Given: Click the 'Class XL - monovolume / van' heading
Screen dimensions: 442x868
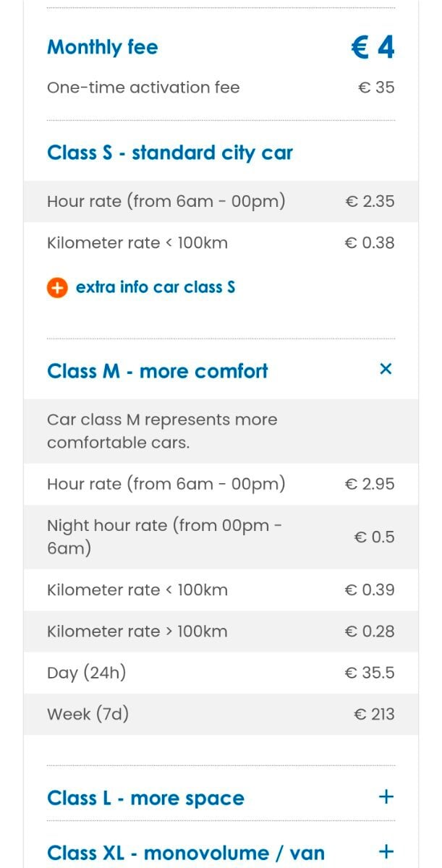Looking at the screenshot, I should point(185,853).
